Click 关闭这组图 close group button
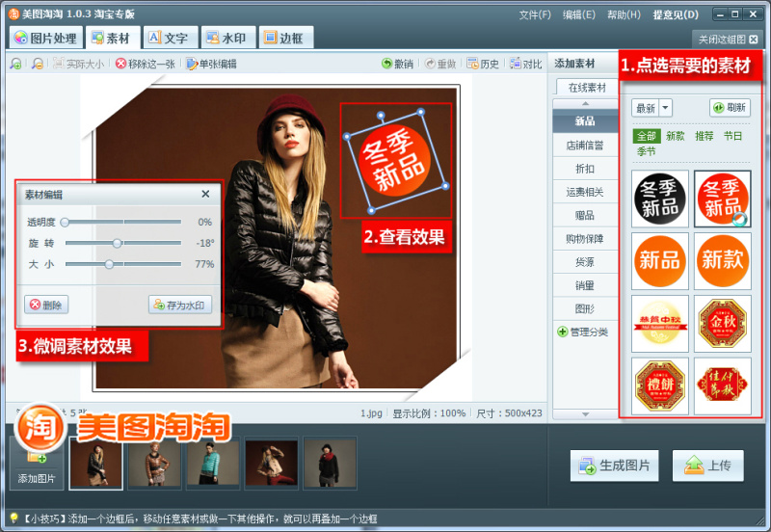 tap(729, 40)
